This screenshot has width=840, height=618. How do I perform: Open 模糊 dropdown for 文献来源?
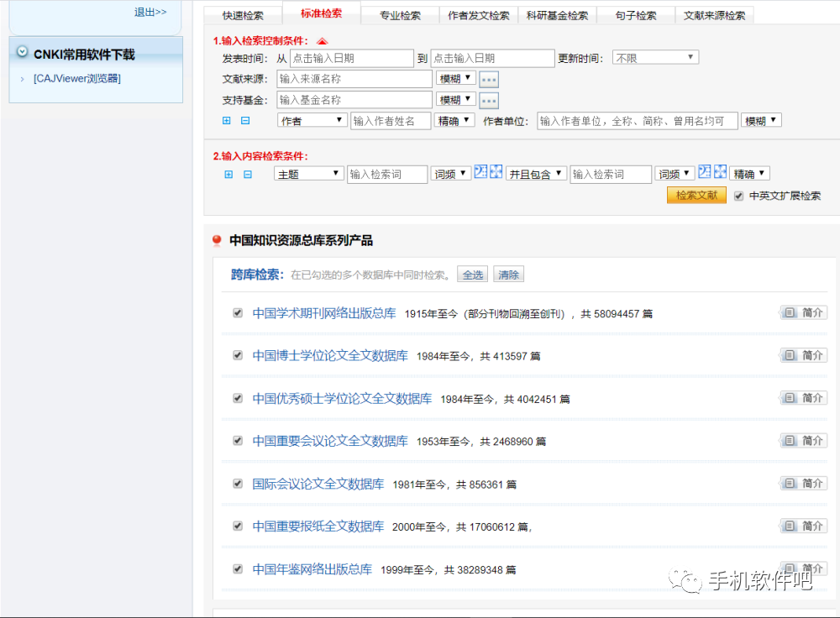tap(455, 79)
